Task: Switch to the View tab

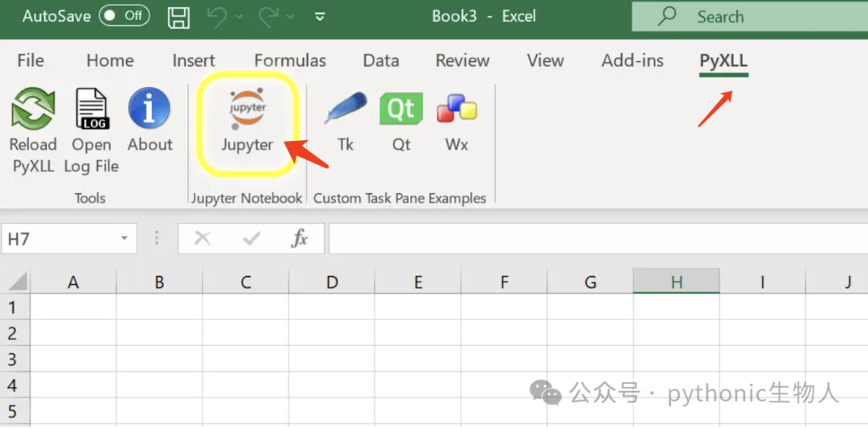Action: [545, 60]
